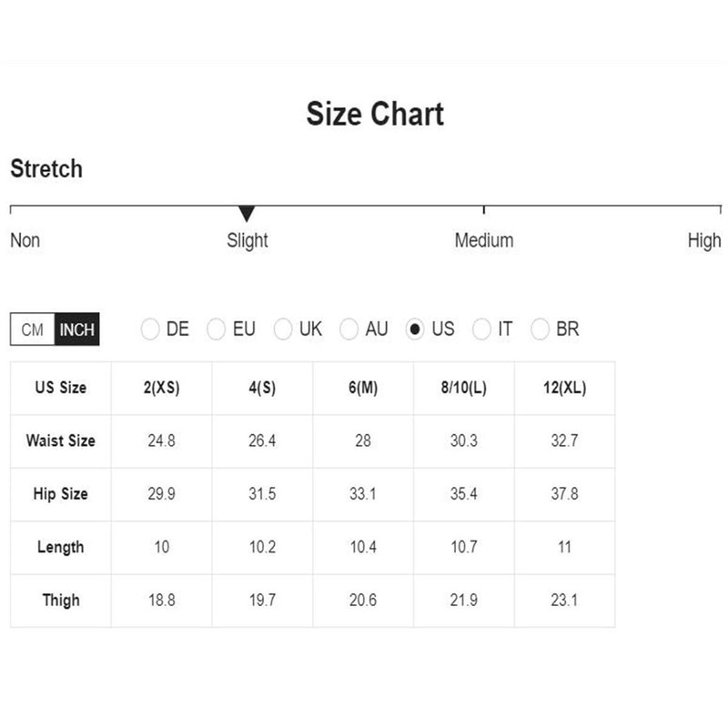Click the Thigh row label
This screenshot has width=728, height=728.
click(x=60, y=601)
